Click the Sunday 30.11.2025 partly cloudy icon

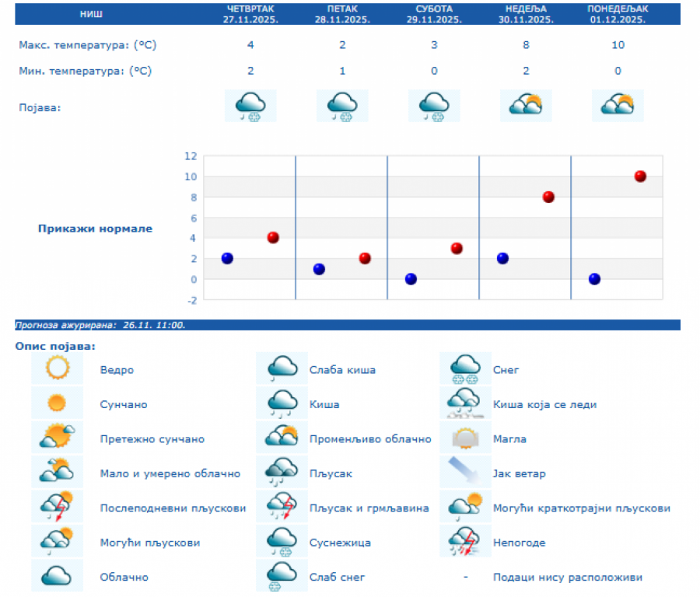coord(526,106)
